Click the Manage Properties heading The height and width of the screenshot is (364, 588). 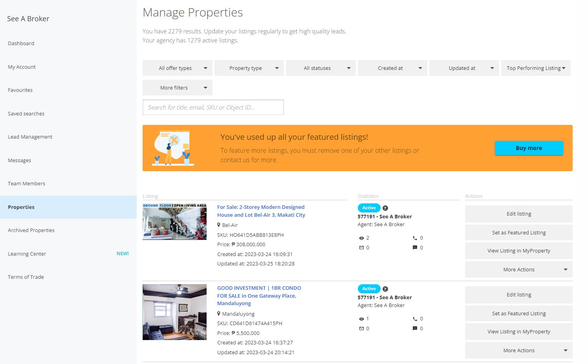click(193, 13)
